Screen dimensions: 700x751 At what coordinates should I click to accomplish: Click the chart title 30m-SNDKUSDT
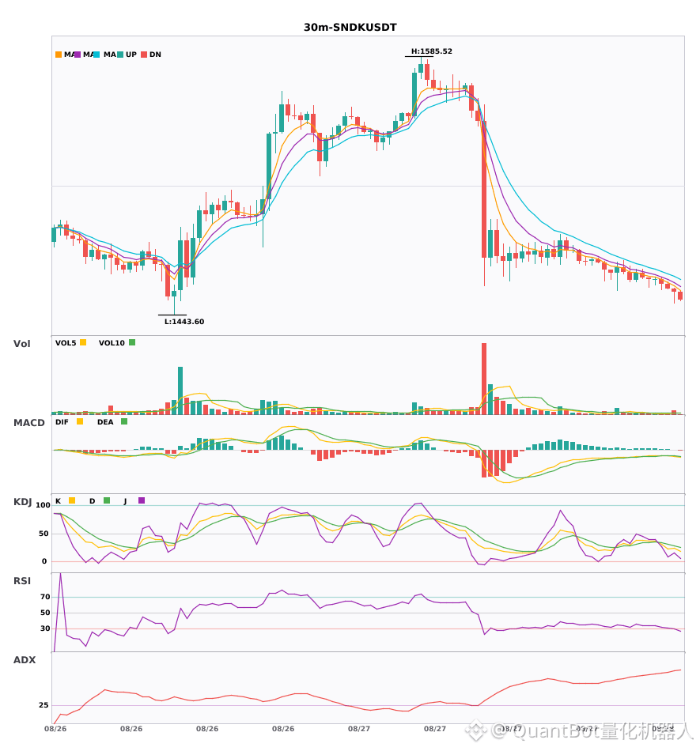[350, 28]
